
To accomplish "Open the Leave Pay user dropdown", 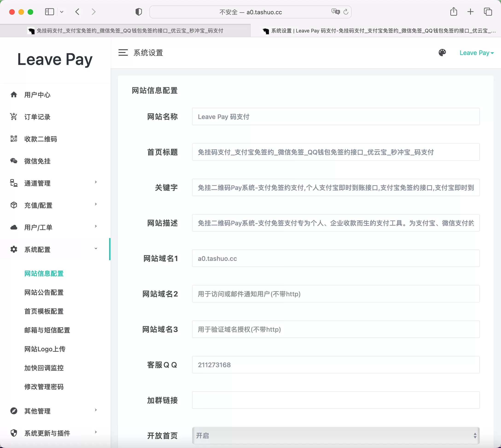I will 477,53.
